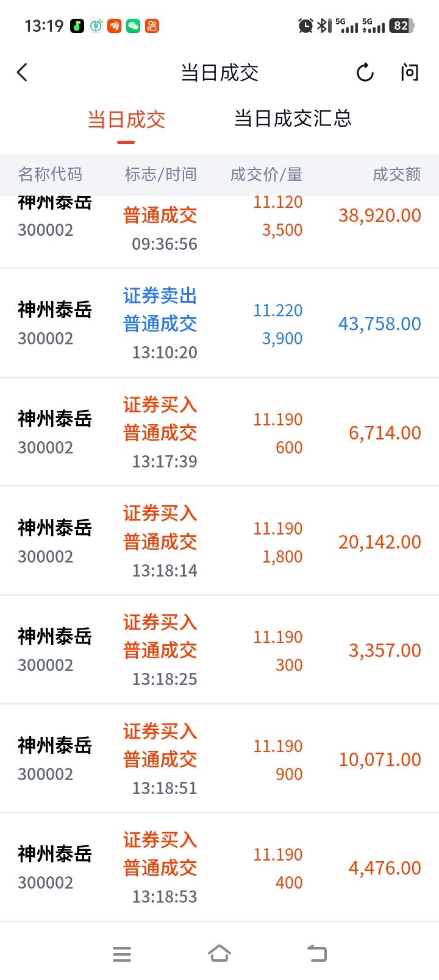Select the 当日成交 tab
The width and height of the screenshot is (439, 980).
pos(126,119)
